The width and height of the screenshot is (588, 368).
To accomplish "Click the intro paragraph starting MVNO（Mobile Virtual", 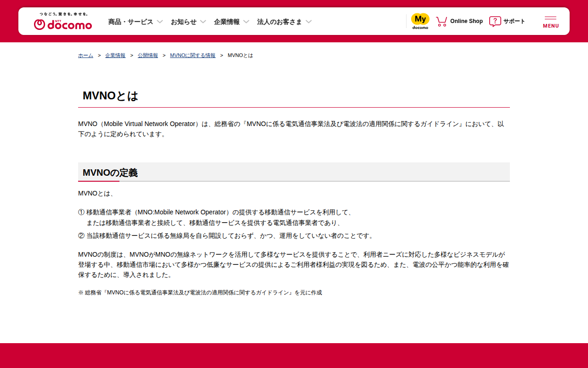I will pos(291,129).
